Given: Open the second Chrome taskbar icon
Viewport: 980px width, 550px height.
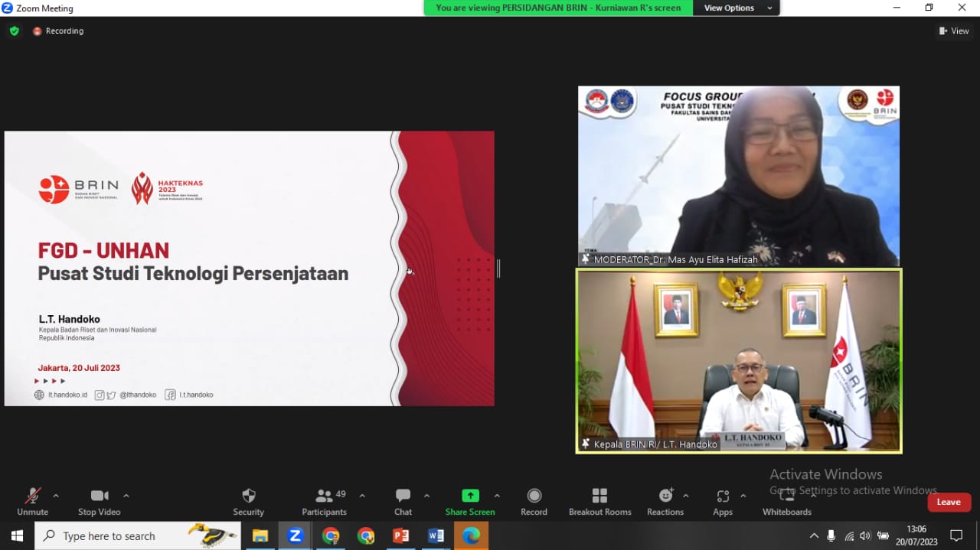Looking at the screenshot, I should click(366, 535).
